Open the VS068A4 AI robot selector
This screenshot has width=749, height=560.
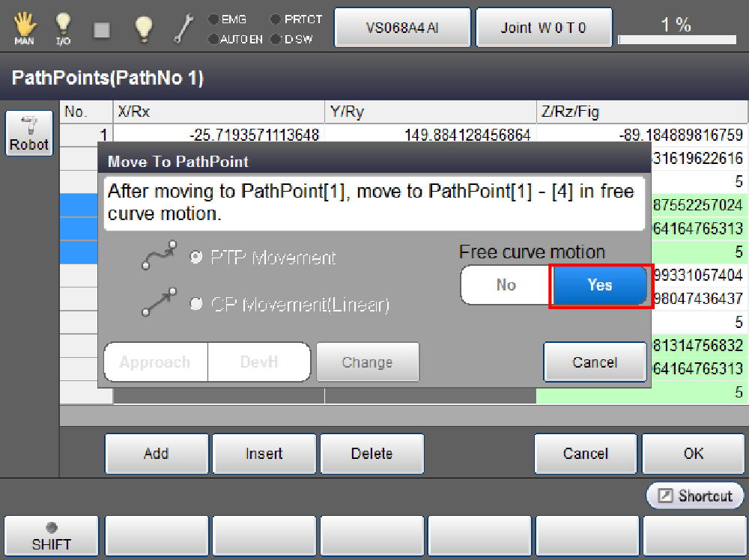click(402, 28)
